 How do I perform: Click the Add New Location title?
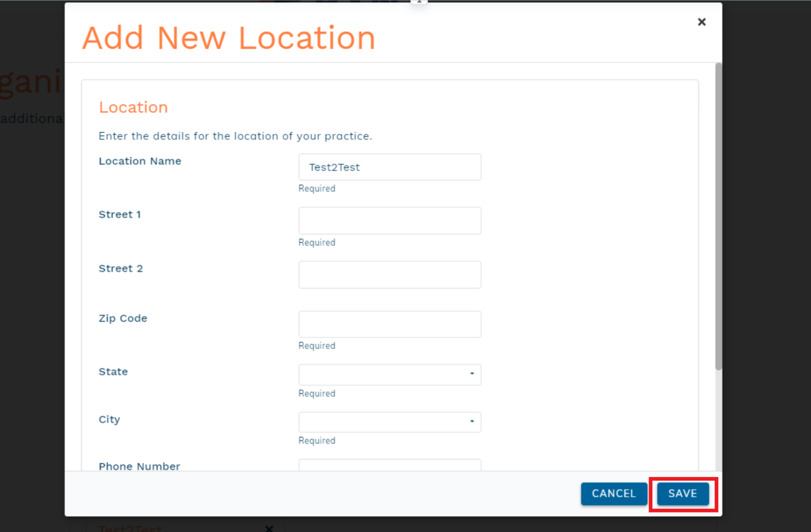click(229, 38)
